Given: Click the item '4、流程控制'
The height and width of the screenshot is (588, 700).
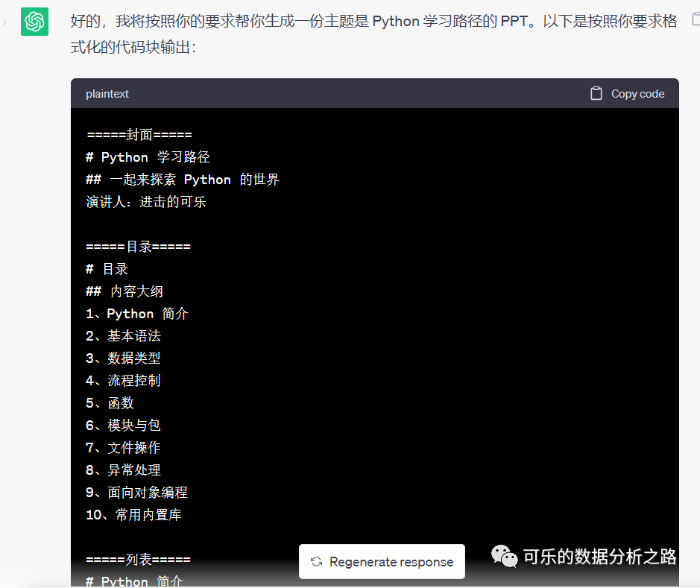Looking at the screenshot, I should 123,381.
